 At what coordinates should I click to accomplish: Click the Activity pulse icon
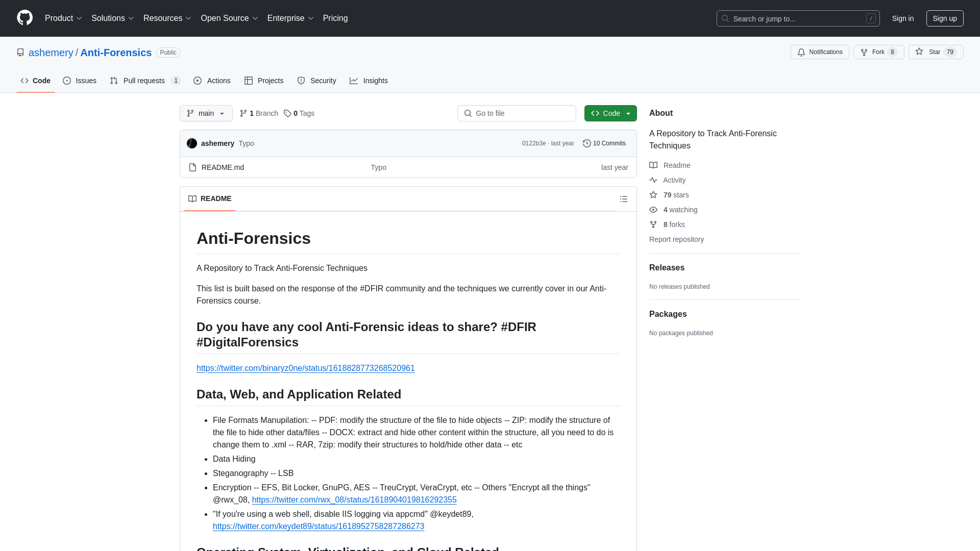653,180
